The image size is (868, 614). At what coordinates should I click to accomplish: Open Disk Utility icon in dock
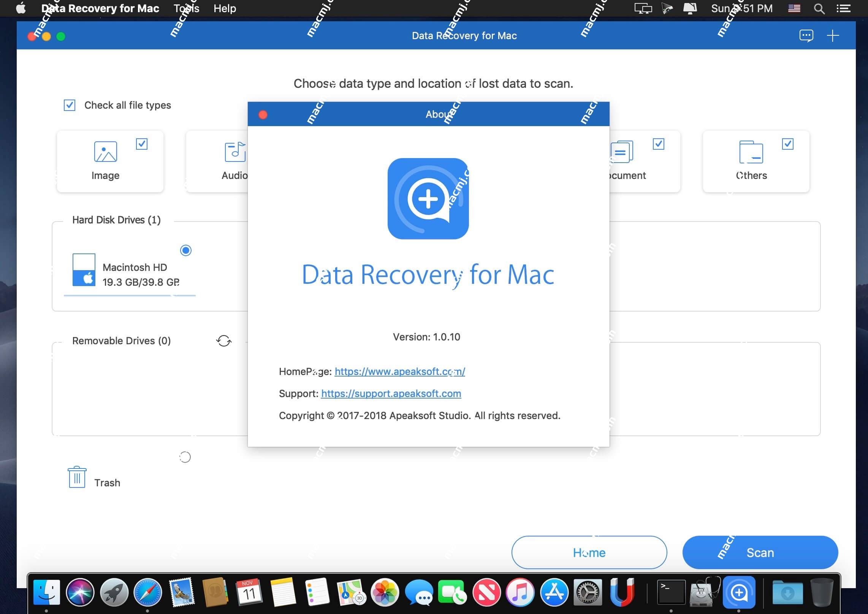[x=705, y=592]
